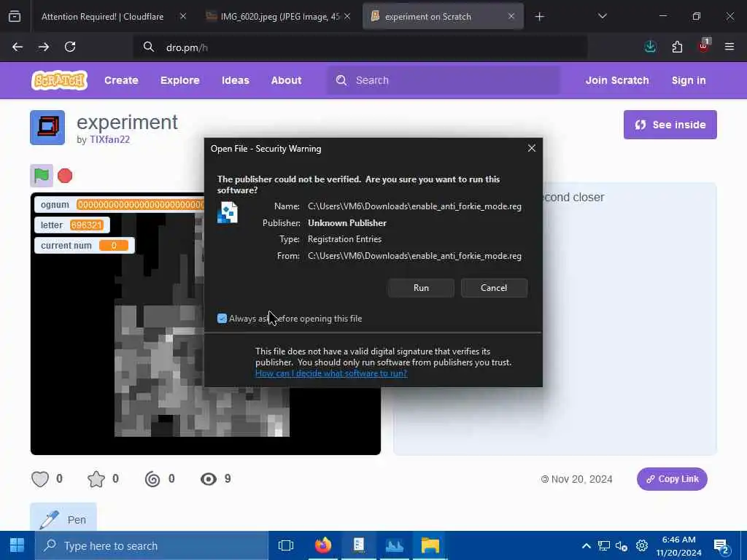This screenshot has height=560, width=747.
Task: Click the current num variable monitor
Action: [x=85, y=245]
